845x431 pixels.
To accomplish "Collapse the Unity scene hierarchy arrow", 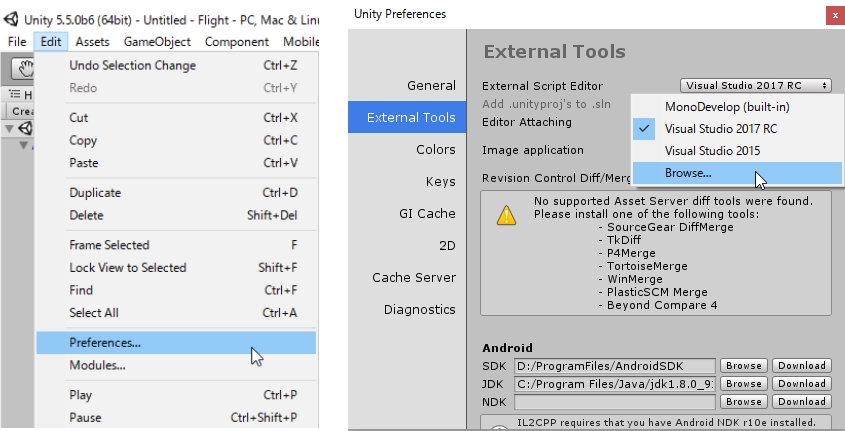I will pyautogui.click(x=9, y=128).
